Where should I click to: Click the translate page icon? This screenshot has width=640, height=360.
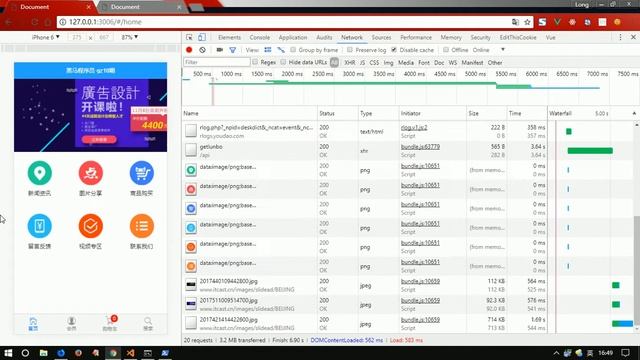coord(516,22)
